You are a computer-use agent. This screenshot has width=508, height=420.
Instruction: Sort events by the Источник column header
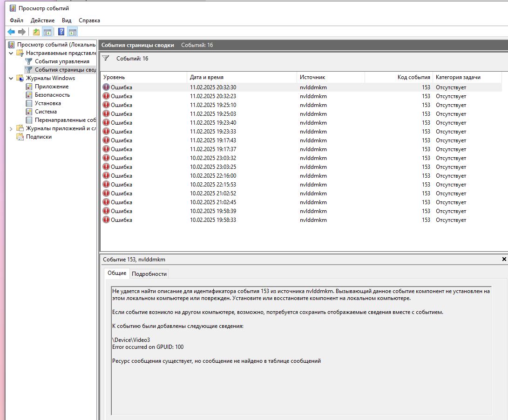coord(331,77)
